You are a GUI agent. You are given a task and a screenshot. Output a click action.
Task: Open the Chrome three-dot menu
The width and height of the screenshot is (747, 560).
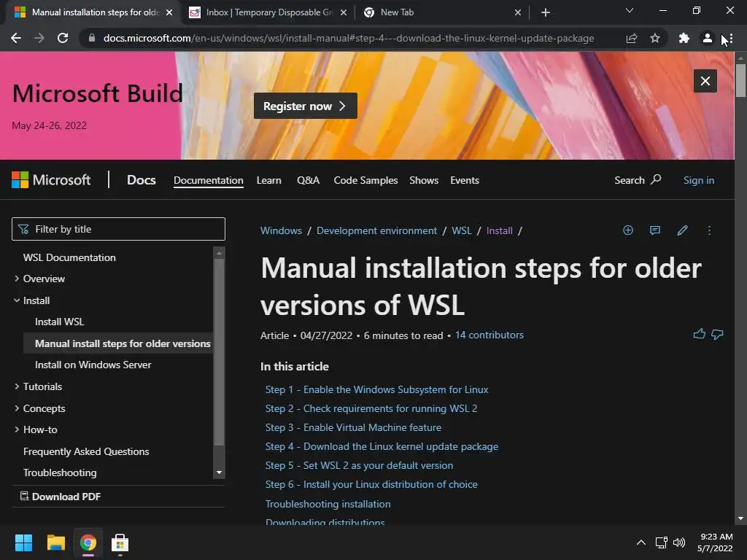730,38
